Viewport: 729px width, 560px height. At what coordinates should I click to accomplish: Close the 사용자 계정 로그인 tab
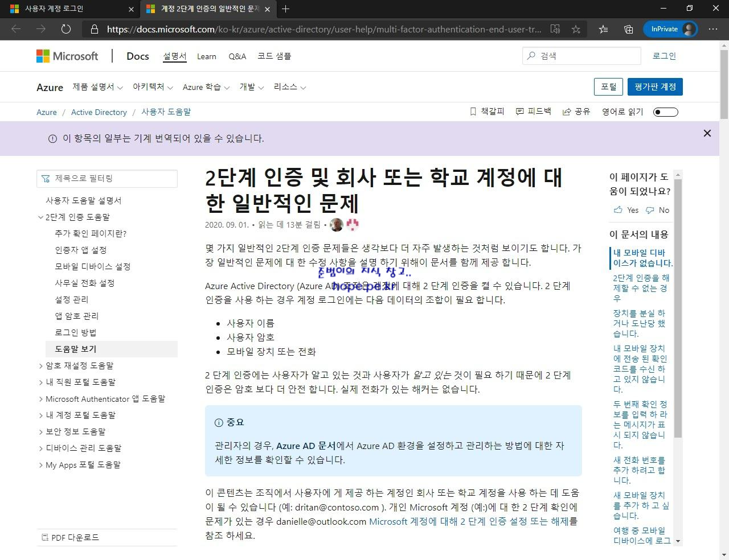pos(132,9)
